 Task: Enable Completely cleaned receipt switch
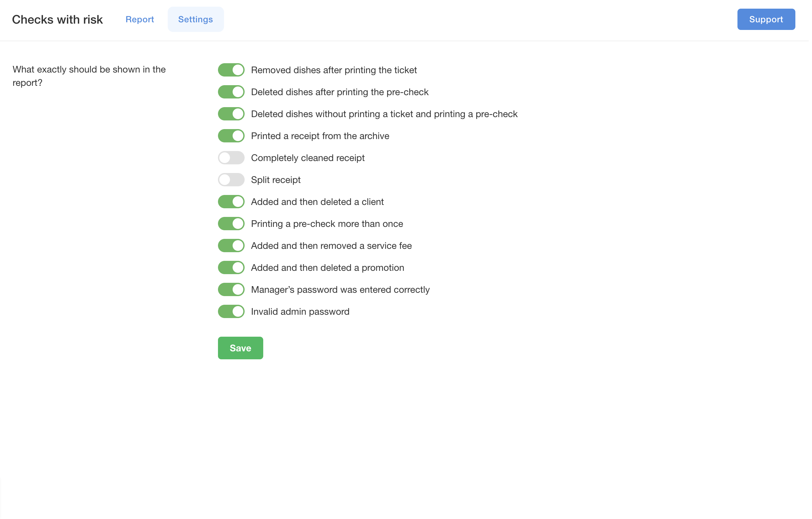click(231, 158)
